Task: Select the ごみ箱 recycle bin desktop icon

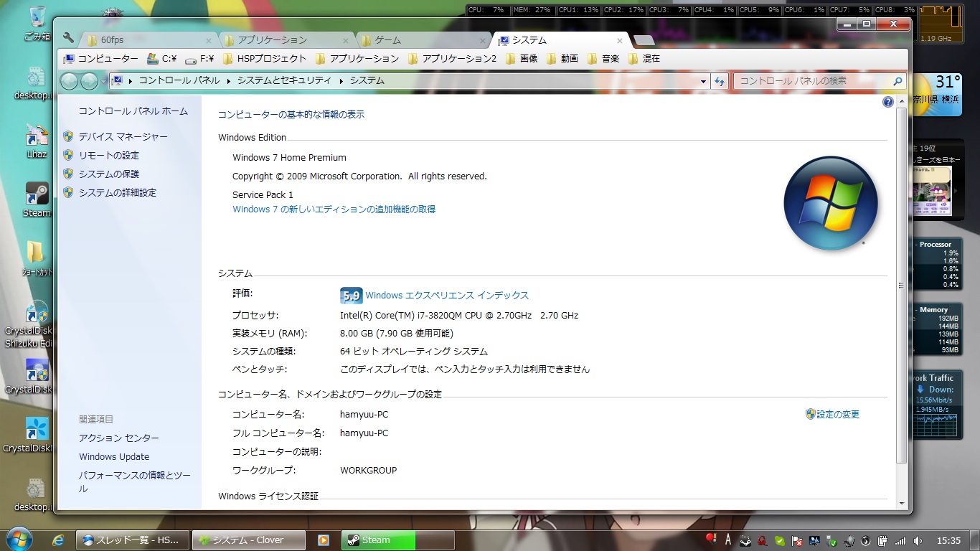Action: coord(36,23)
